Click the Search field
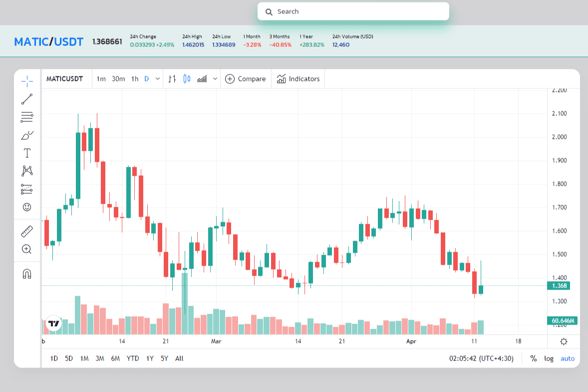 pos(353,11)
